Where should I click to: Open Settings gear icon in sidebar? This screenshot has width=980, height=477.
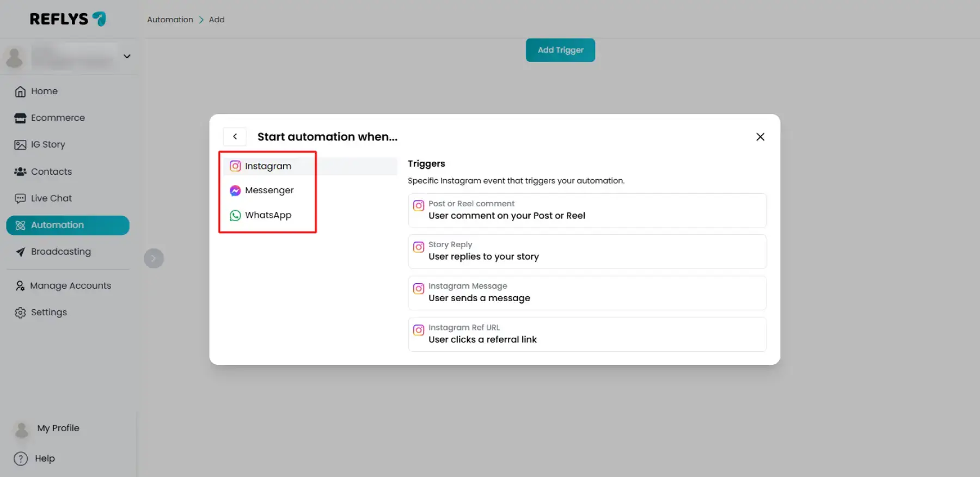tap(20, 313)
